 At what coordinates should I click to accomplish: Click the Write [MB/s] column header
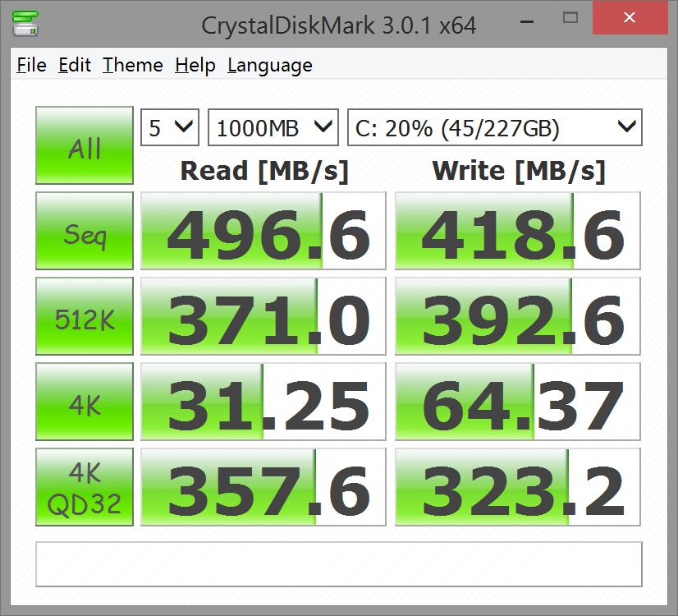click(x=519, y=171)
